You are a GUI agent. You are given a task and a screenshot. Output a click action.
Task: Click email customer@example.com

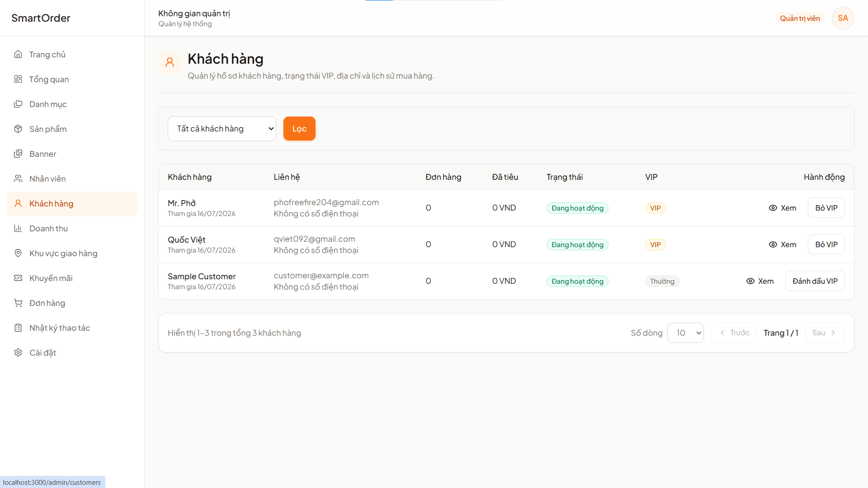(321, 276)
